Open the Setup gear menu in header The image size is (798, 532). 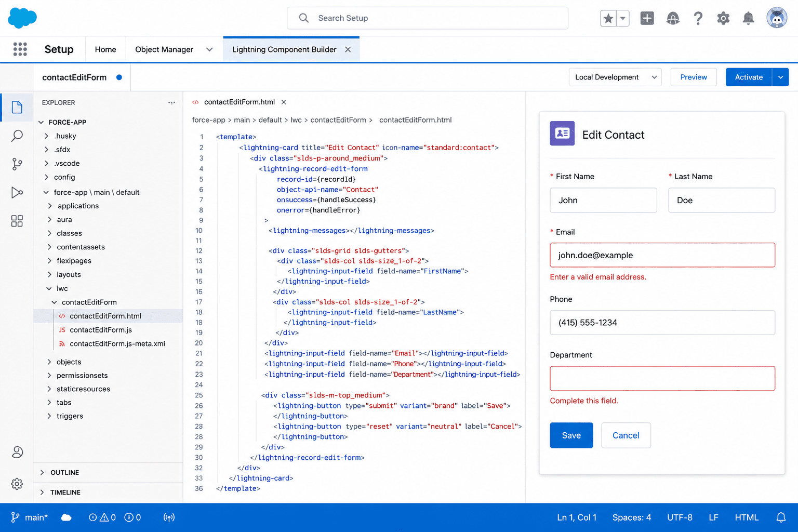tap(723, 18)
